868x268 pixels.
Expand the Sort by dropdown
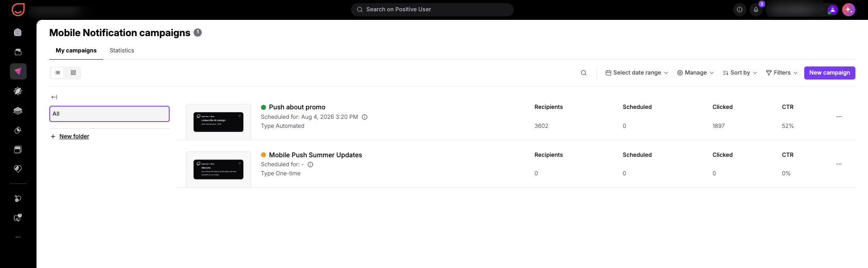[x=740, y=73]
